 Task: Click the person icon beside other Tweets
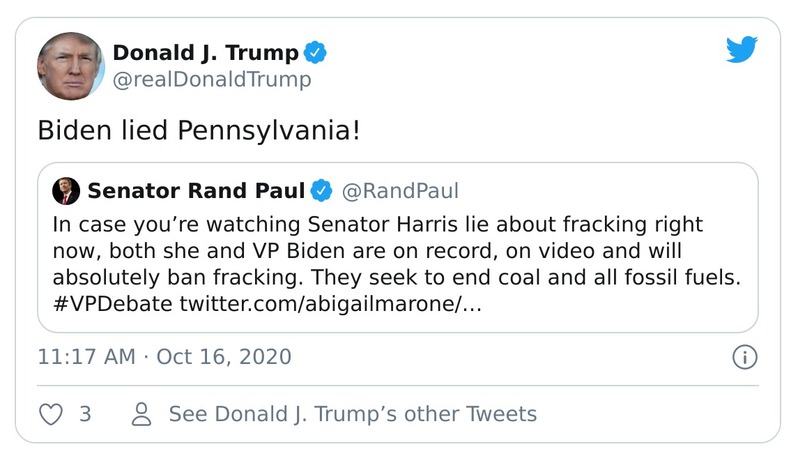(143, 414)
